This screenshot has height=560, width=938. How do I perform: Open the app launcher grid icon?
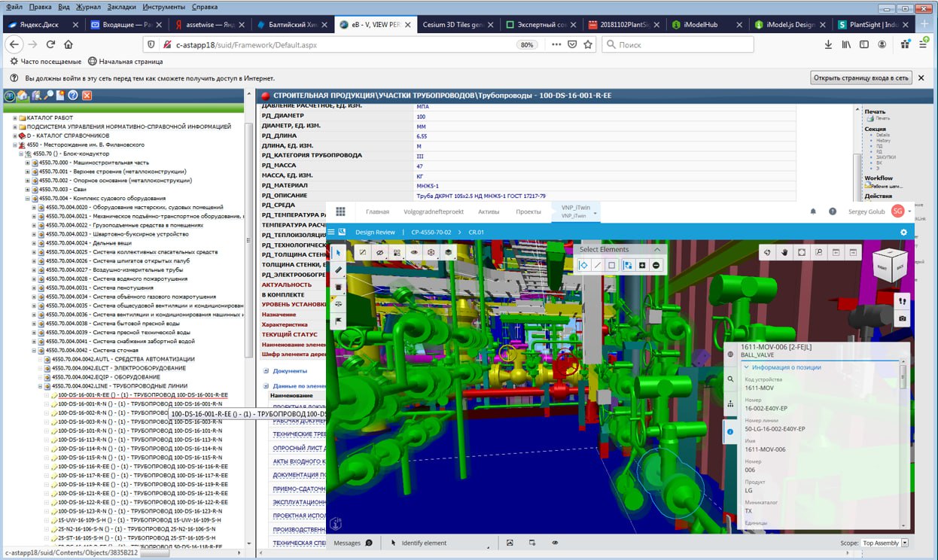(x=340, y=212)
